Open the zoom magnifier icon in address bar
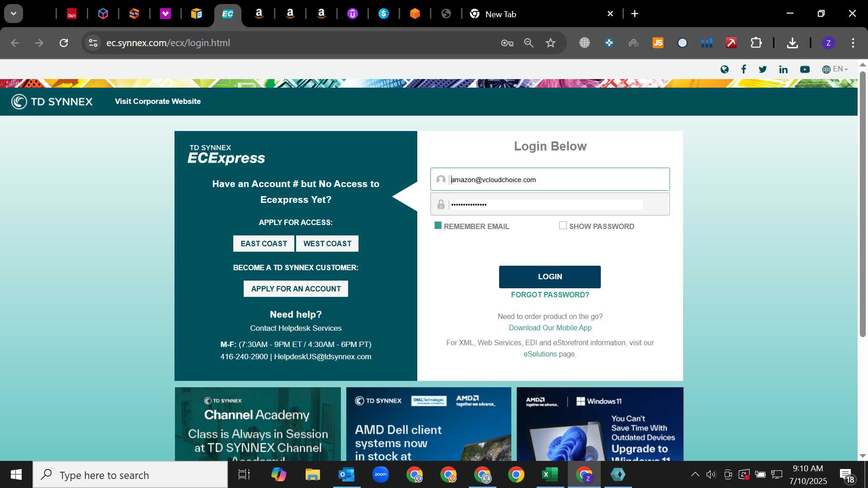Viewport: 868px width, 488px height. (x=528, y=43)
